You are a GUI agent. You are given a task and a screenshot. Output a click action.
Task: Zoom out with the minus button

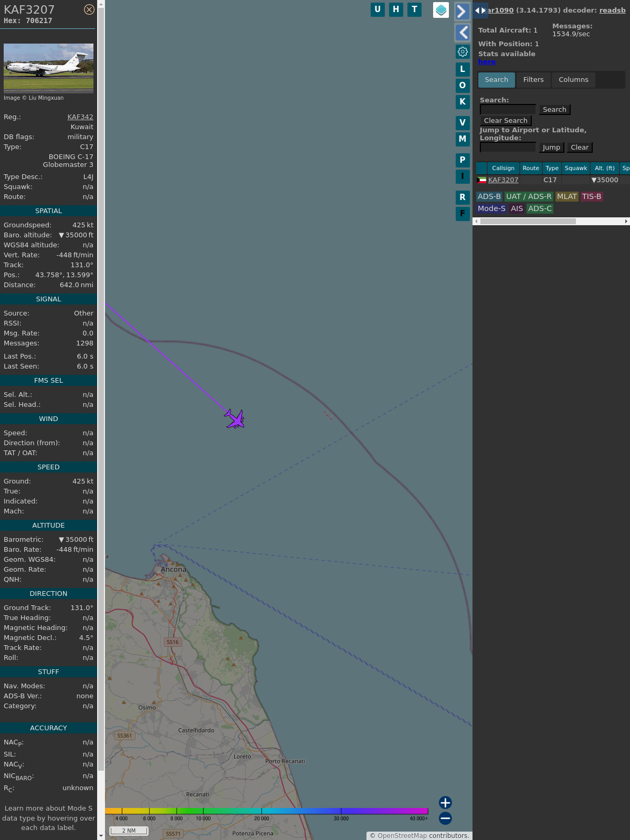(445, 818)
